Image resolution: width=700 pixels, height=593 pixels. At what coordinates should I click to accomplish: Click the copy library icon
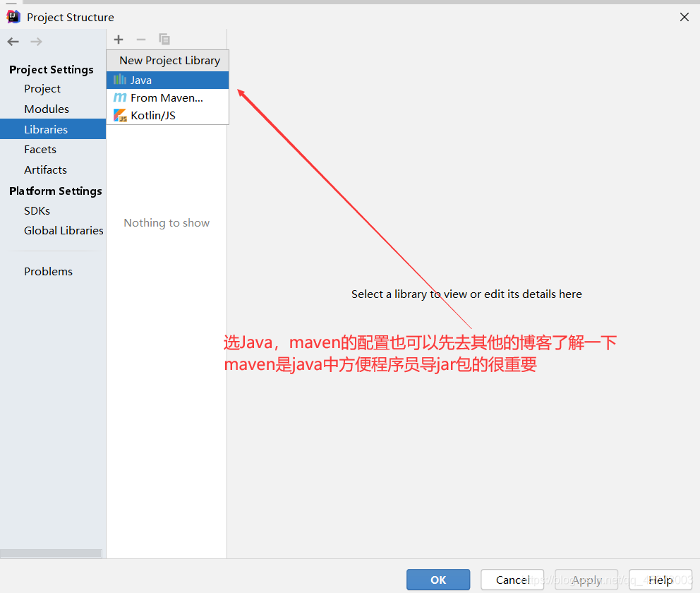[164, 40]
